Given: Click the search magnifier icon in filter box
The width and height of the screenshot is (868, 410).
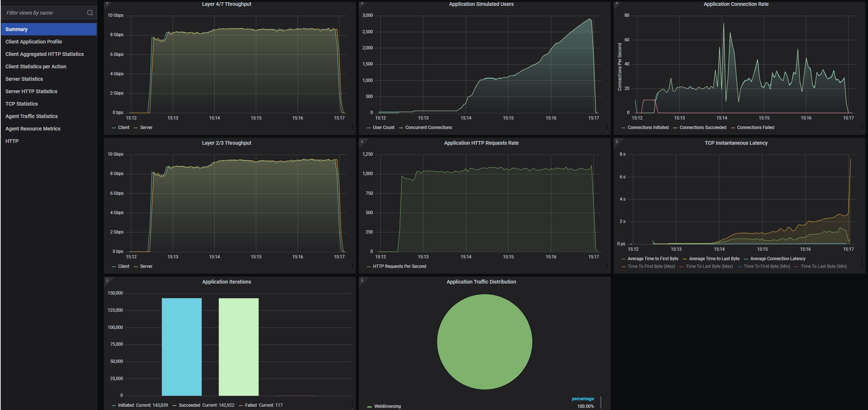Looking at the screenshot, I should pyautogui.click(x=90, y=13).
